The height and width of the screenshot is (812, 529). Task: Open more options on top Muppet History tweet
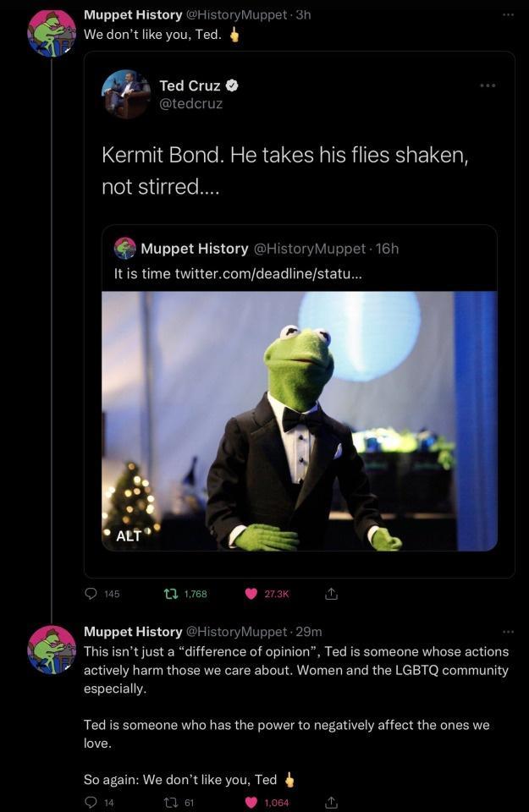[x=509, y=14]
